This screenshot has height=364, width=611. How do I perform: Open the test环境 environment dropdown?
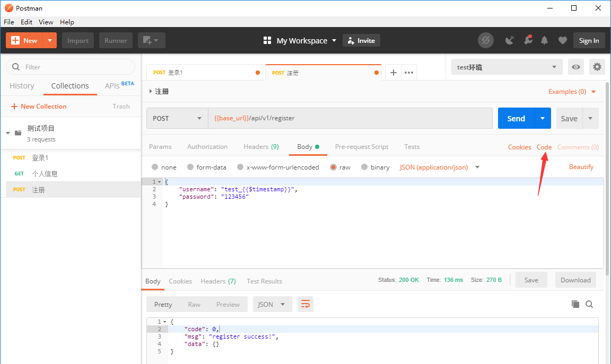point(507,67)
